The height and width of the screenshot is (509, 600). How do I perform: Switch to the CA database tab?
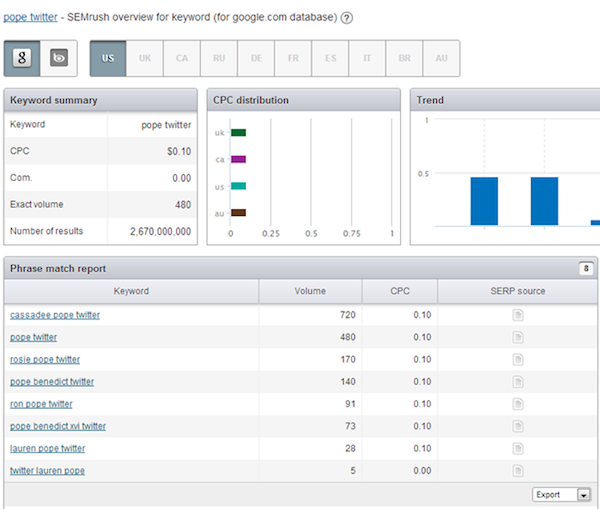click(x=182, y=58)
